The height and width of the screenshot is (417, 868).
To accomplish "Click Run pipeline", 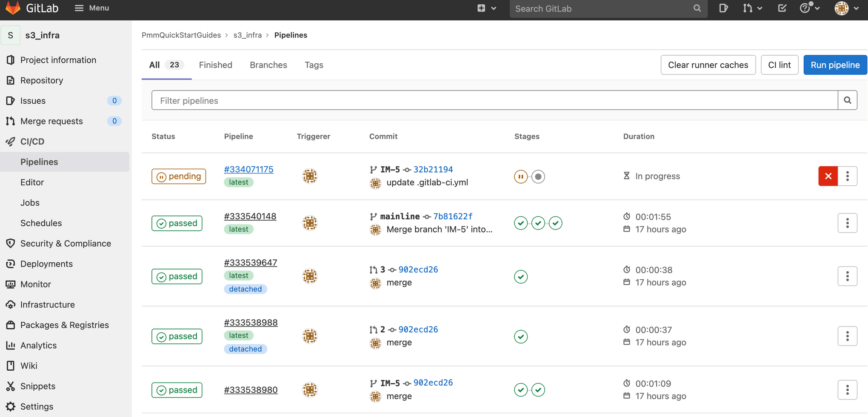I will [x=835, y=65].
